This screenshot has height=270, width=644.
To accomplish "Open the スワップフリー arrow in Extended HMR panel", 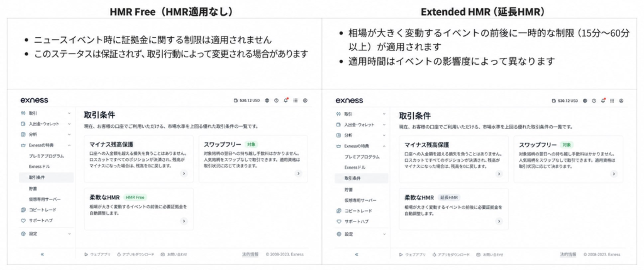I will [614, 174].
